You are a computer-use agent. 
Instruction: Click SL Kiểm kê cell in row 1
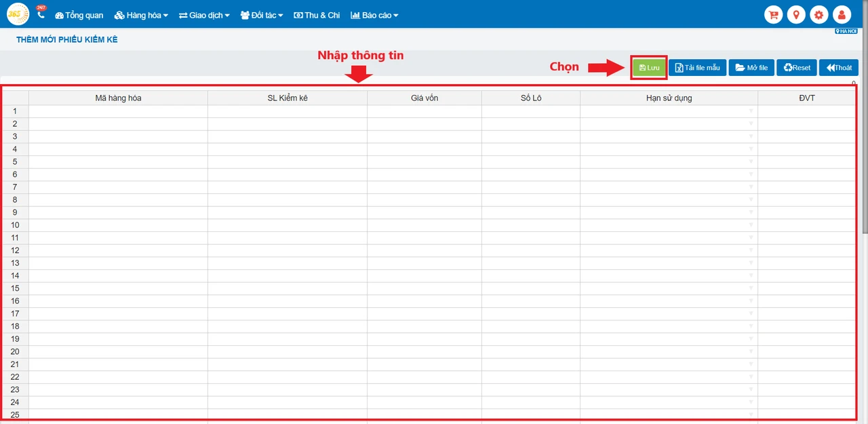(x=288, y=111)
